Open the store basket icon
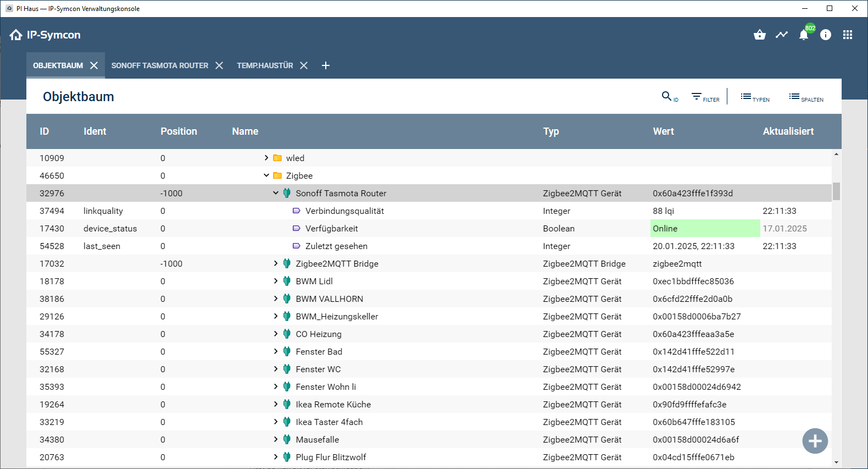 click(x=760, y=35)
